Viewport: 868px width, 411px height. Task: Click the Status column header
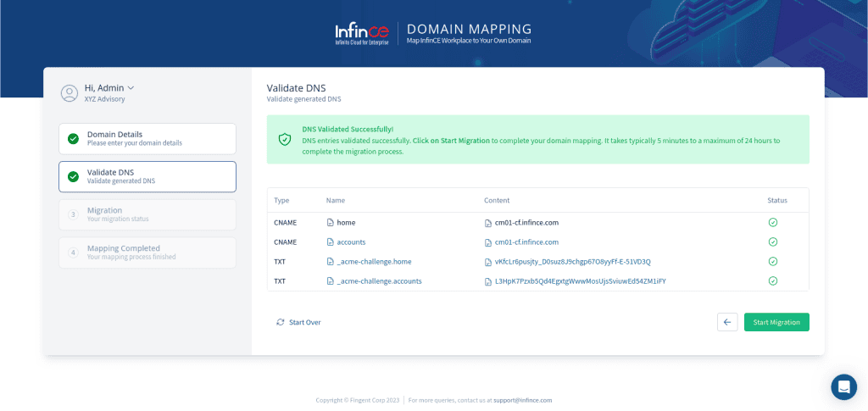[x=777, y=200]
